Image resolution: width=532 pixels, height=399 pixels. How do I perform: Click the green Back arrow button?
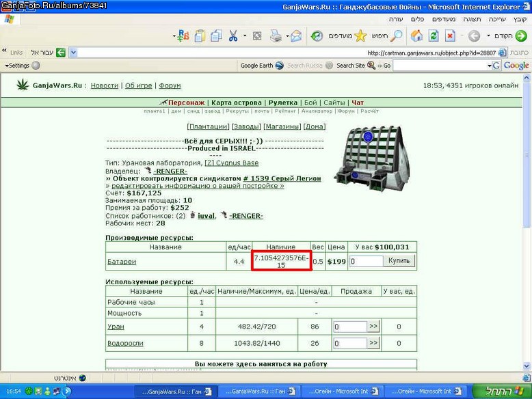pos(521,36)
